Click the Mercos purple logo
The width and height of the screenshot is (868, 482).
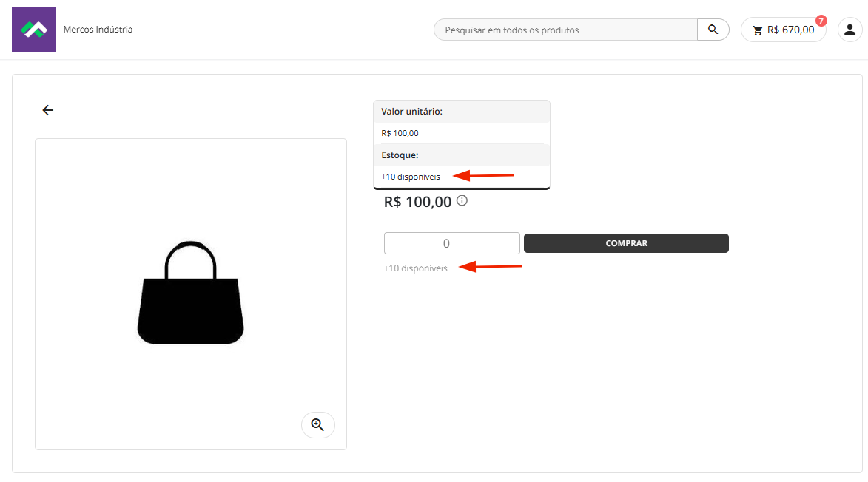(x=34, y=30)
